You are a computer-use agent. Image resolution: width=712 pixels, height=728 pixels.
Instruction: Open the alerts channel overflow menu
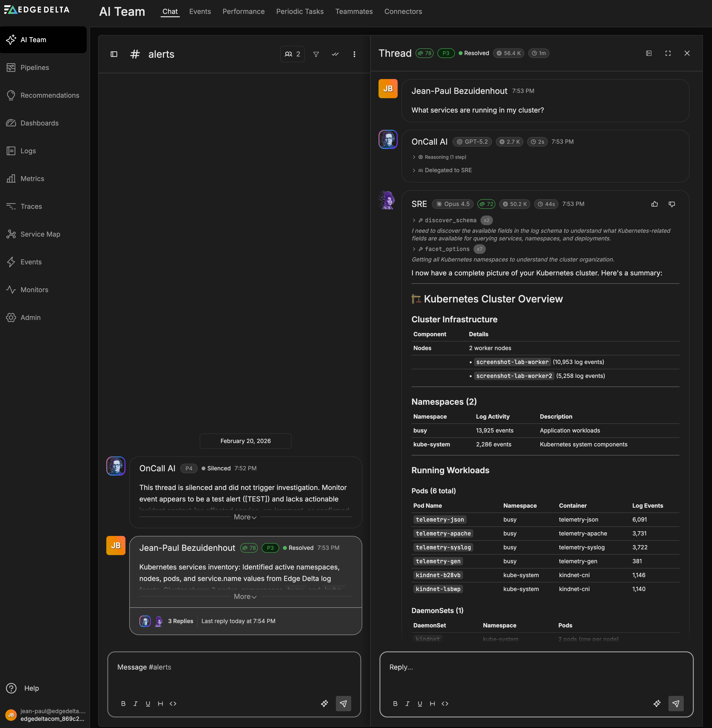click(354, 54)
